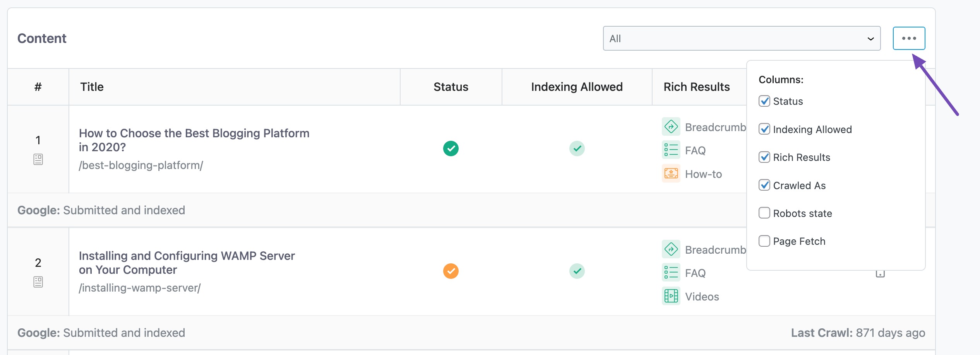This screenshot has width=980, height=355.
Task: Click the Content section heading
Action: coord(42,39)
